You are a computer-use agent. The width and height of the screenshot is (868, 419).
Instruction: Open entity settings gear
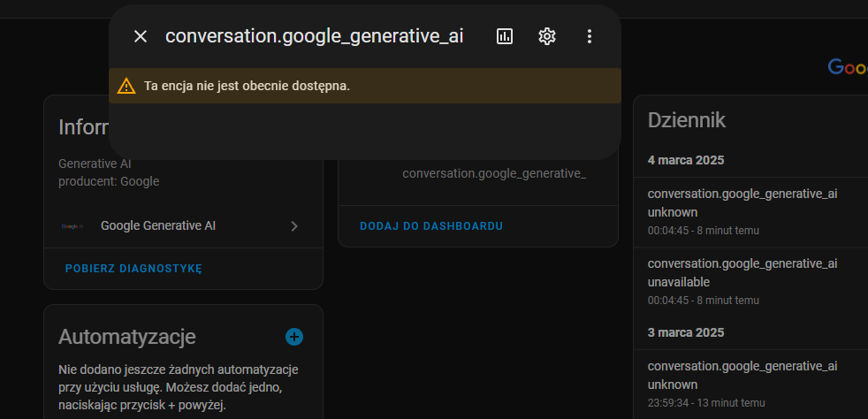547,36
